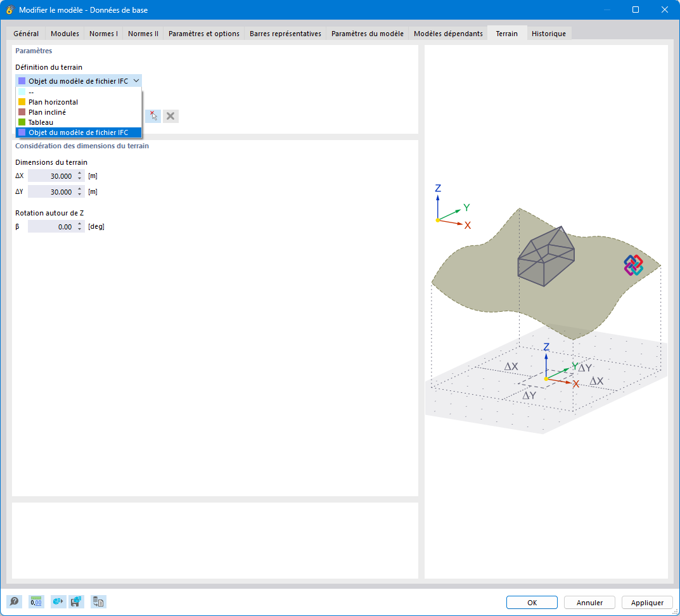Click the reddish Plan incliné color swatch
680x616 pixels.
click(x=22, y=112)
